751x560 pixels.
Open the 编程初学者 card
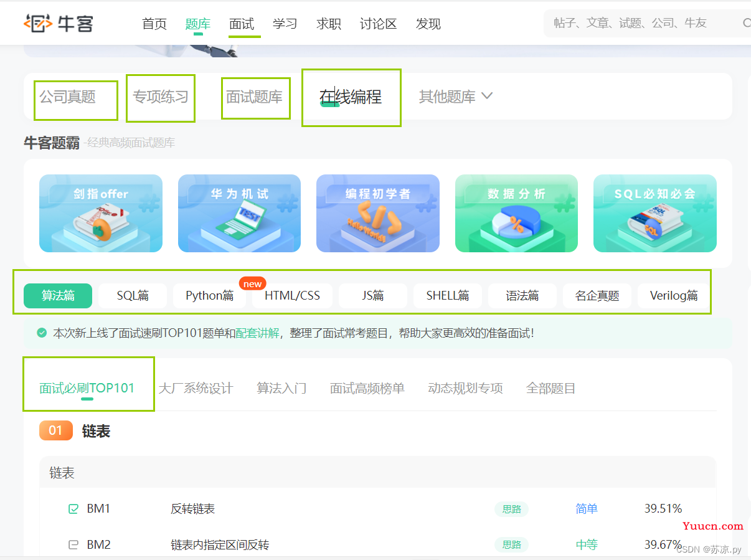(378, 213)
